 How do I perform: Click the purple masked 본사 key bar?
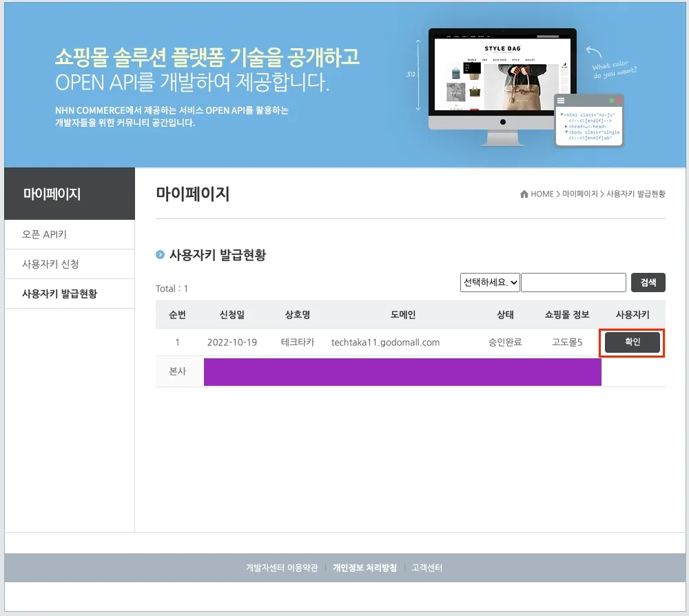coord(402,372)
